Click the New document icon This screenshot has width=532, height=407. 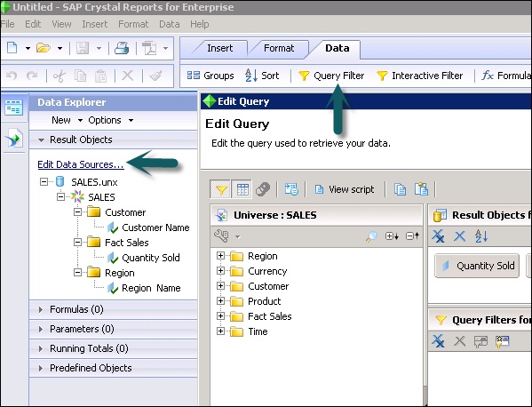[x=12, y=48]
